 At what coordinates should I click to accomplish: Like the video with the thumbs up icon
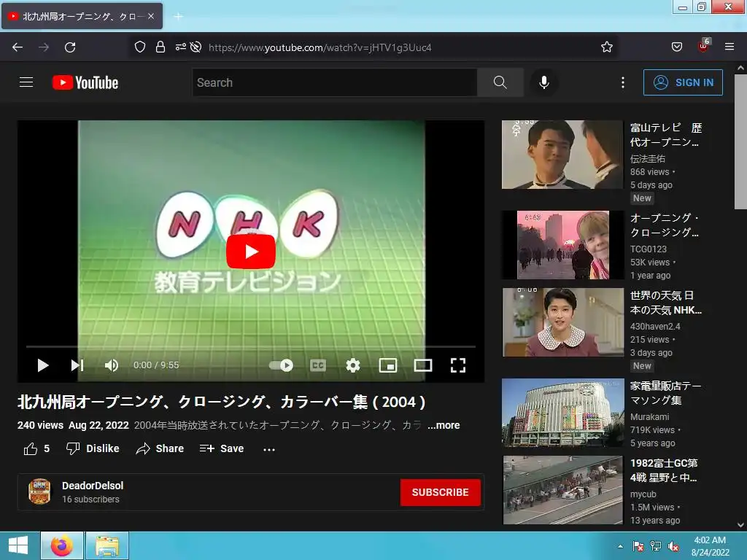pos(31,448)
